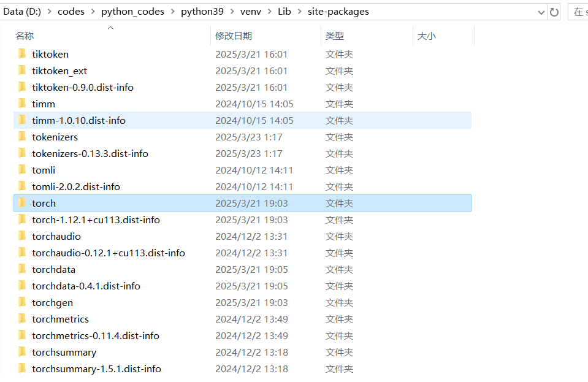Click the torchaudio-0.12.1+cu113.dist-info folder icon
This screenshot has width=588, height=382.
click(x=22, y=253)
